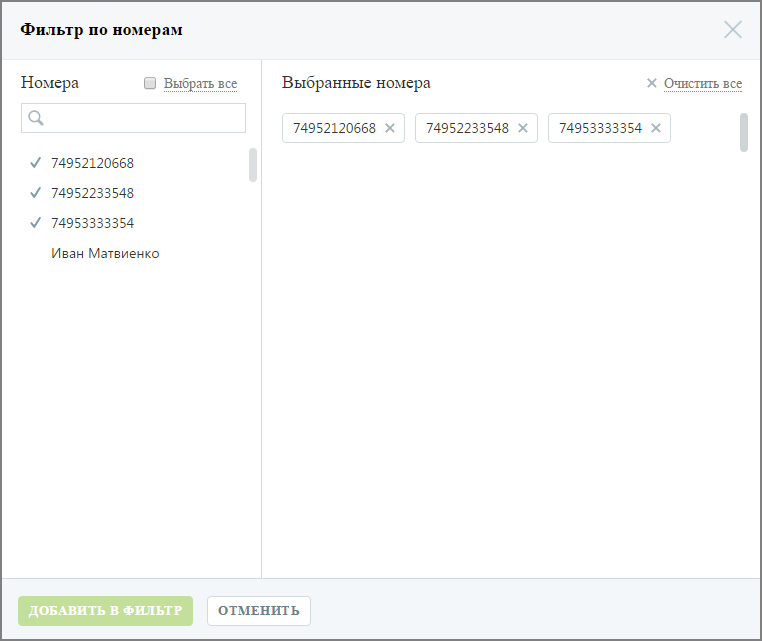
Task: Click the selected numbers panel scrollbar
Action: coord(744,132)
